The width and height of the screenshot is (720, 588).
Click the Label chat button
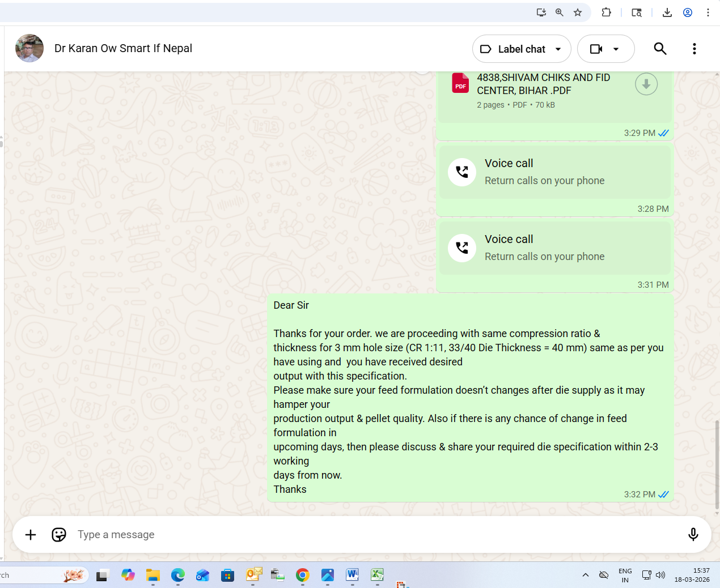point(513,49)
